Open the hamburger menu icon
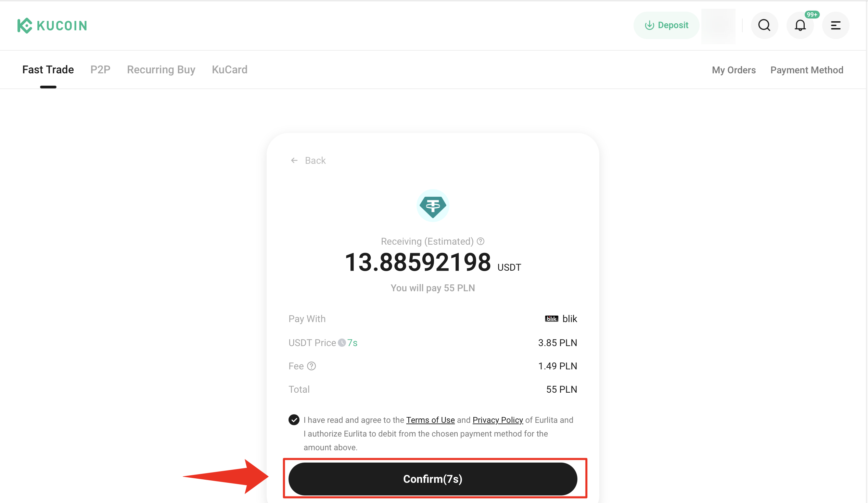Viewport: 868px width, 503px height. 835,25
